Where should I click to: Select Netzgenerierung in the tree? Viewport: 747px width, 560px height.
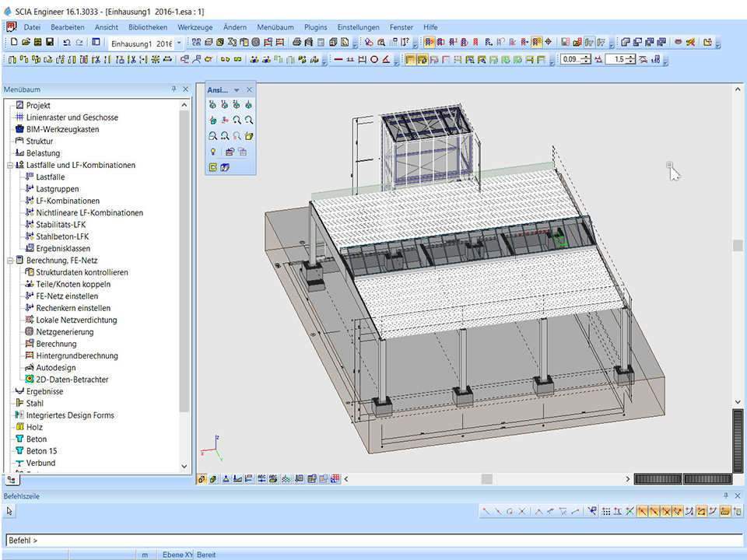(x=65, y=332)
